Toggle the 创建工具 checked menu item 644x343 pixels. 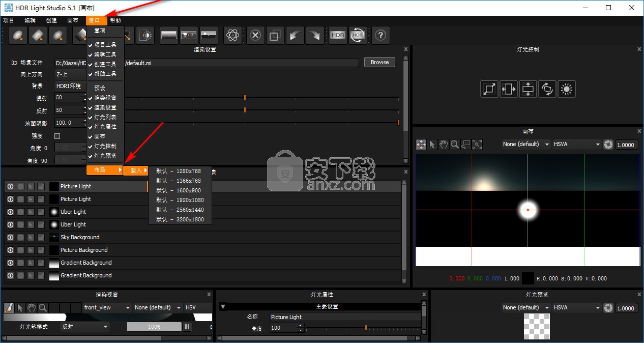[x=105, y=64]
